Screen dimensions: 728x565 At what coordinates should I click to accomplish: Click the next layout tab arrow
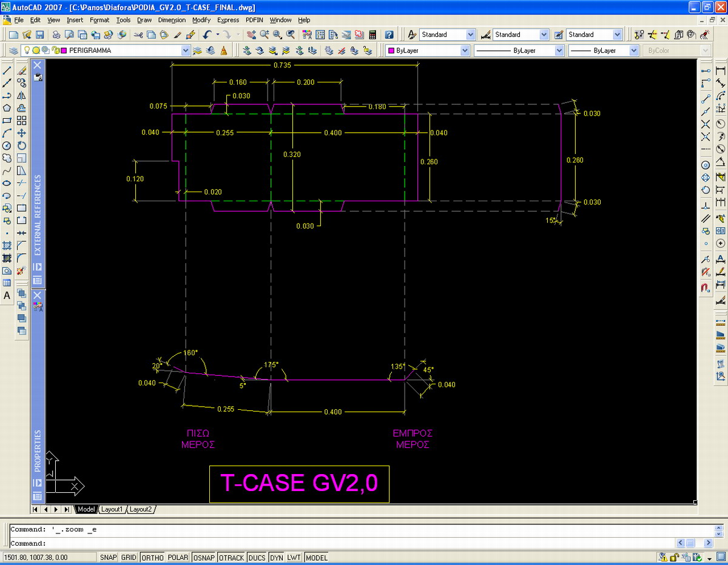pos(57,509)
